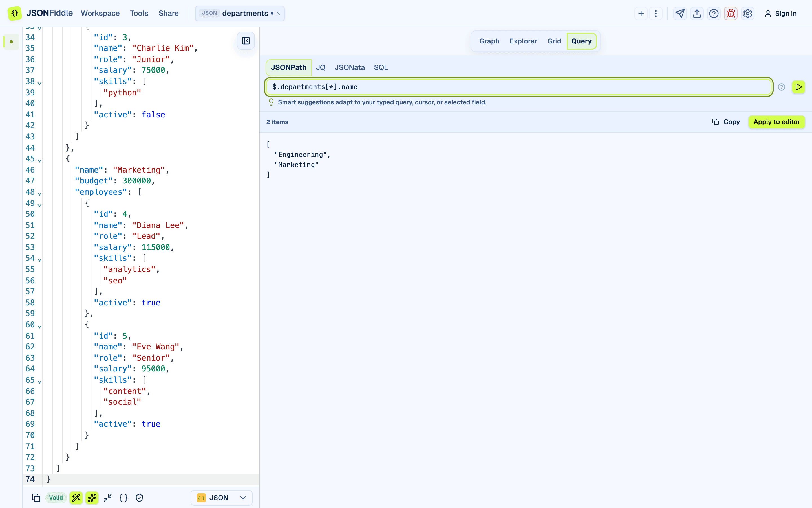Click "Diana Lee" value in editor
Viewport: 812px width, 508px height.
click(158, 225)
